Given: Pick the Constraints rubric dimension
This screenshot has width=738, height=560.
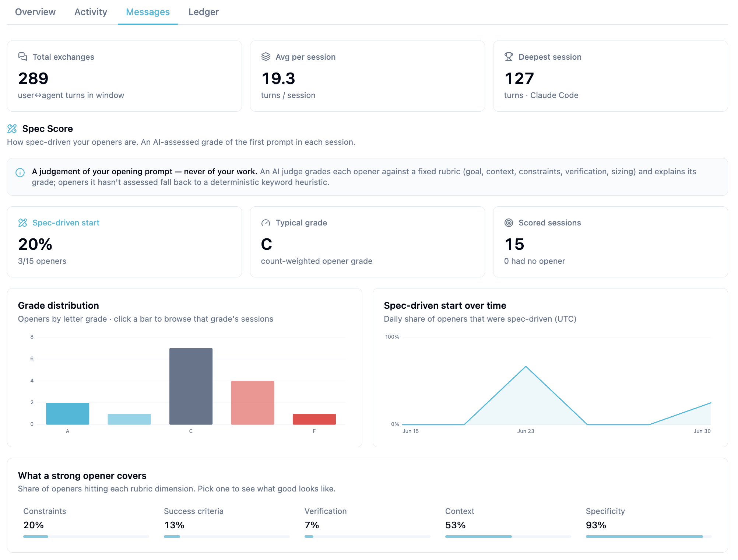Looking at the screenshot, I should (x=86, y=522).
